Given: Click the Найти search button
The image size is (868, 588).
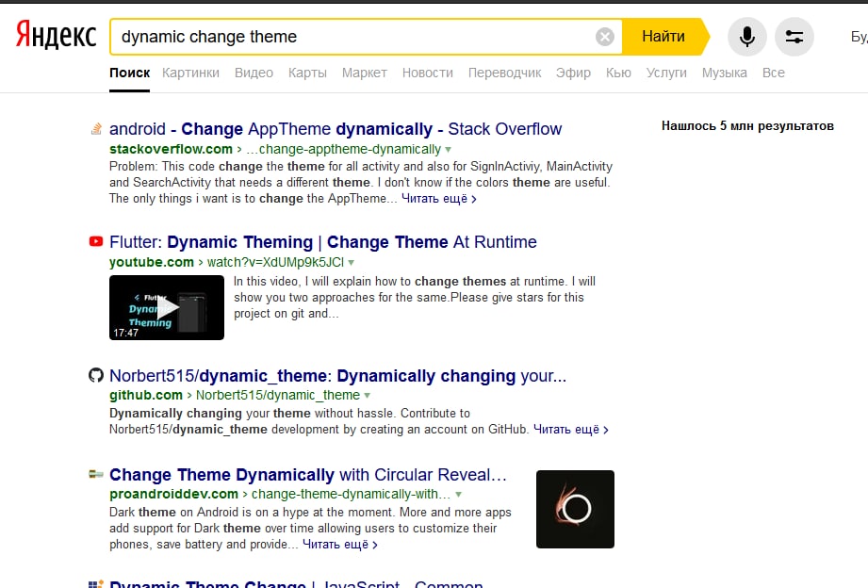Looking at the screenshot, I should click(663, 37).
